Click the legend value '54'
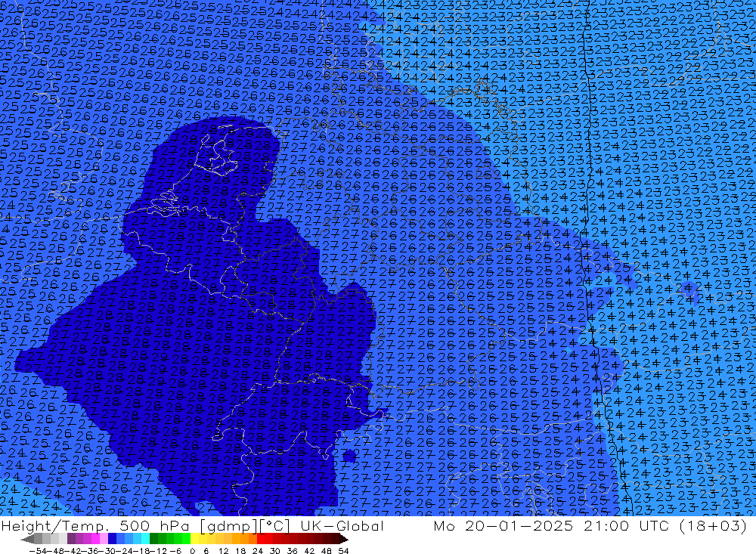The width and height of the screenshot is (756, 554). click(x=343, y=551)
